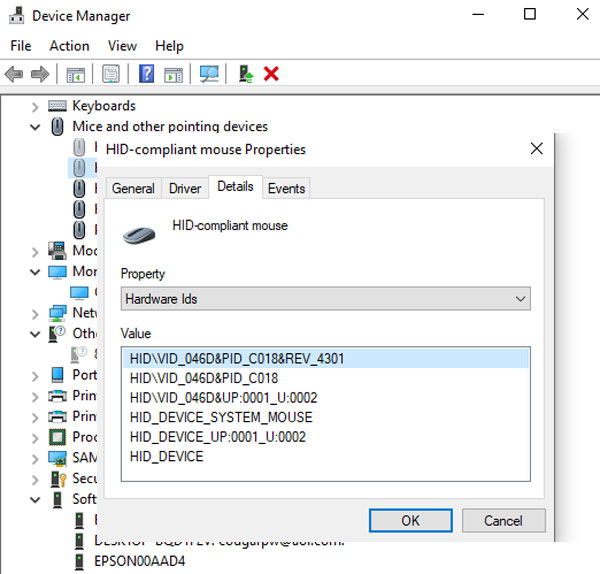
Task: Collapse the Other devices category
Action: pyautogui.click(x=35, y=334)
